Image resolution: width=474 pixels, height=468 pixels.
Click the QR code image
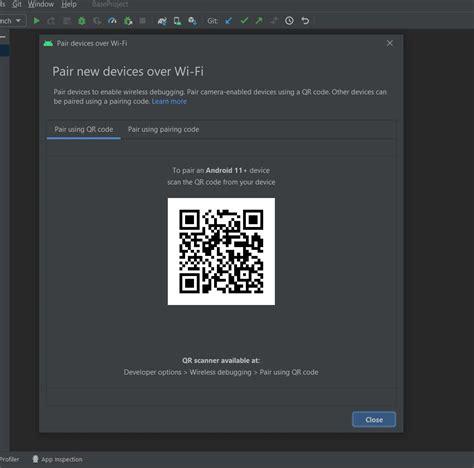[221, 252]
